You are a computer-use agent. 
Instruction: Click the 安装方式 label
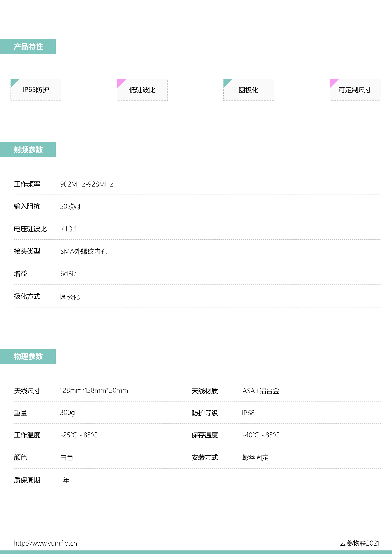(x=205, y=457)
